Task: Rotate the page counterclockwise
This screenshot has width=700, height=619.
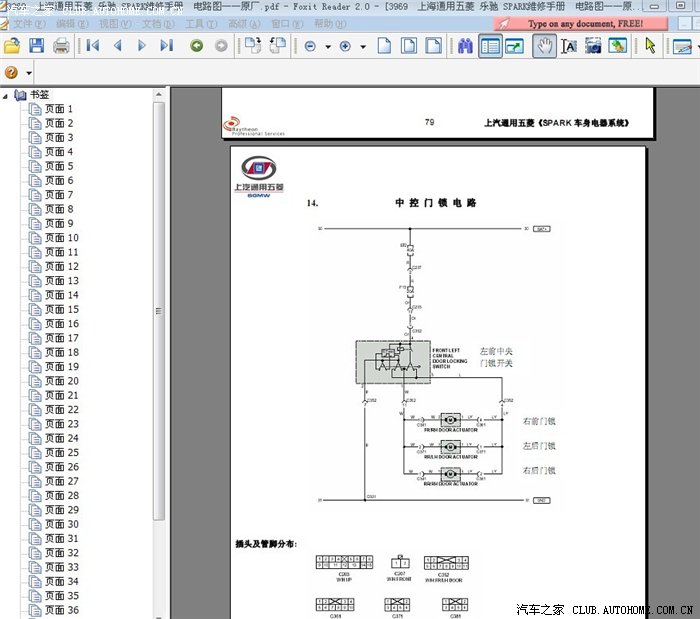Action: [x=278, y=46]
